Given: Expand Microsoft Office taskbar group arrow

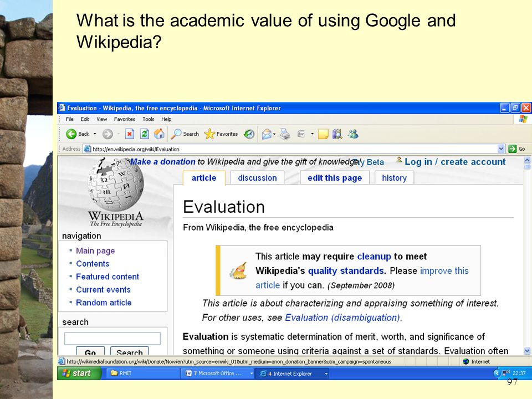Looking at the screenshot, I should pos(252,374).
